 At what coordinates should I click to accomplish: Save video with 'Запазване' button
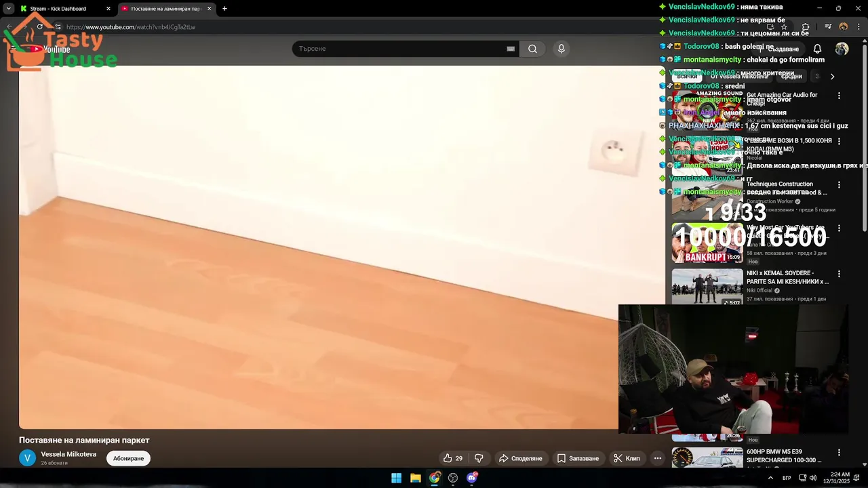578,458
